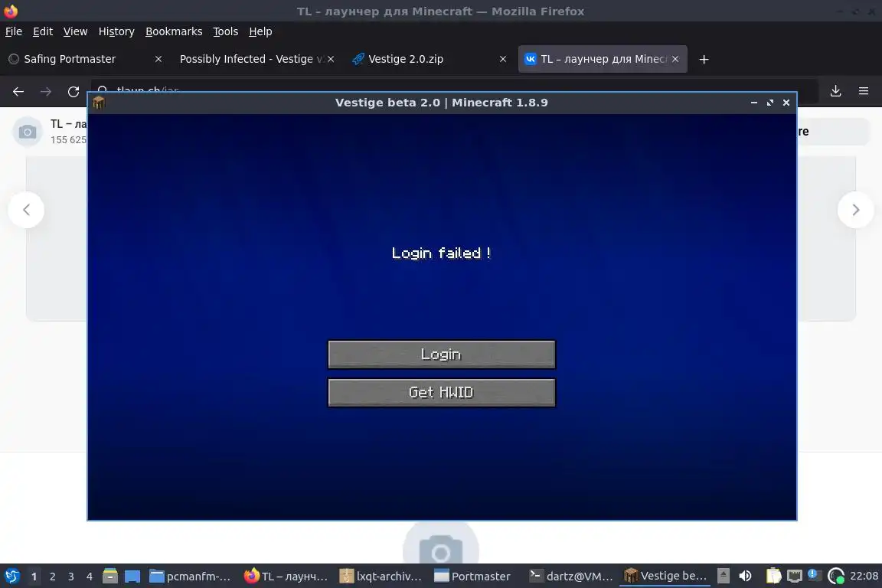Click the Firefox logo in the title bar
Viewport: 882px width, 588px height.
(x=11, y=11)
